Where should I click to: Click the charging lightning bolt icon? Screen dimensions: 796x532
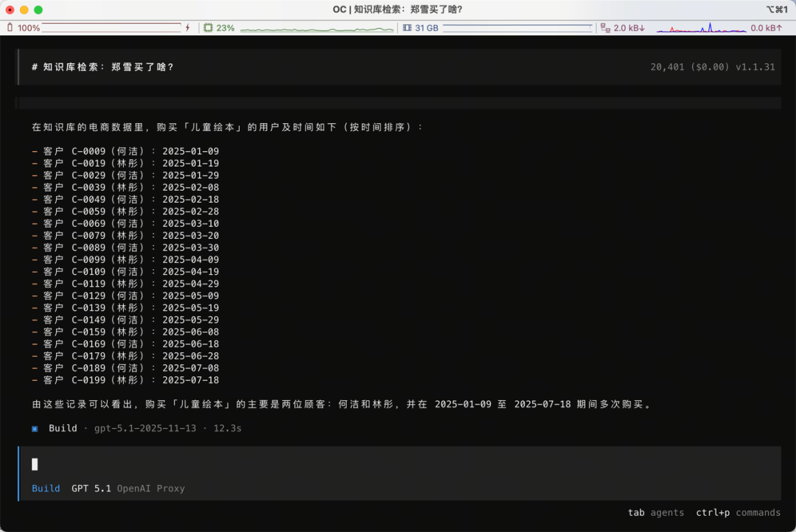(x=187, y=28)
